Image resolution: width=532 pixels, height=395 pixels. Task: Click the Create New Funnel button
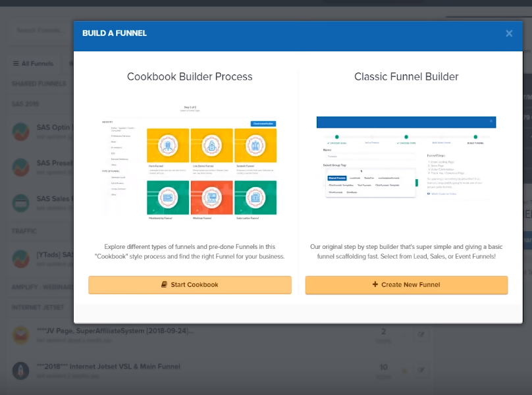pos(406,284)
